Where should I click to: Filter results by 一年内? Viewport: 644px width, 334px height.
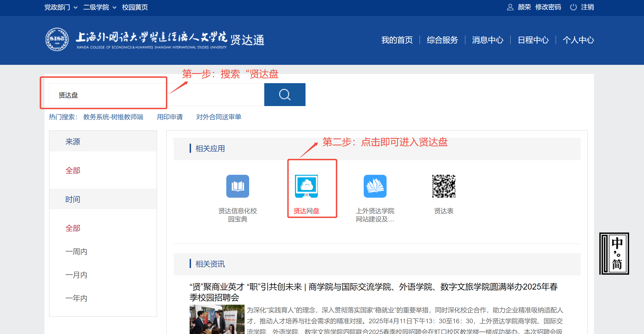coord(76,298)
